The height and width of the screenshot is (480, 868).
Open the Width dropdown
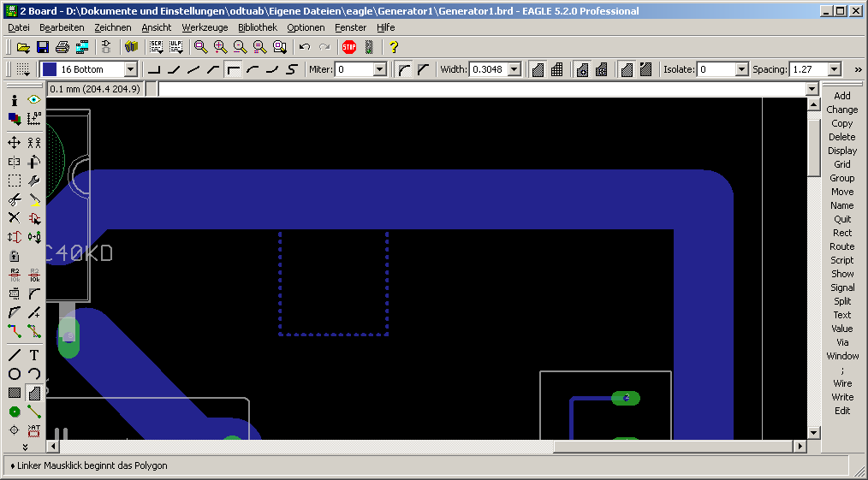[514, 69]
